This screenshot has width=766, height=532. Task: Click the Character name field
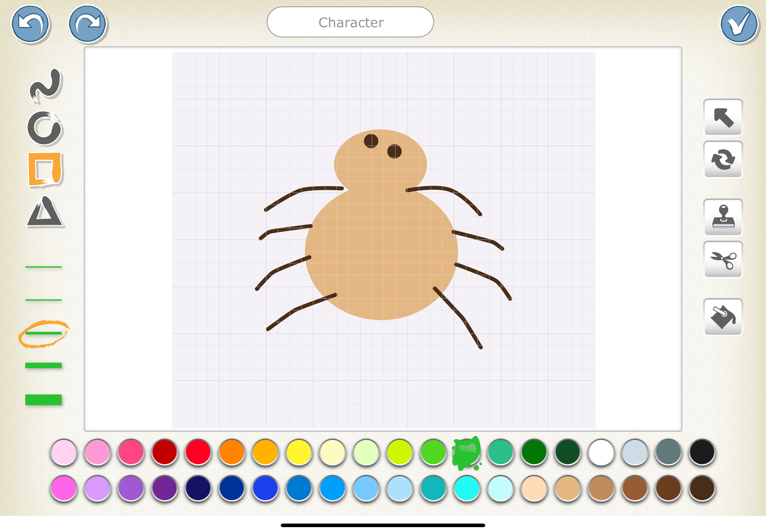tap(350, 22)
